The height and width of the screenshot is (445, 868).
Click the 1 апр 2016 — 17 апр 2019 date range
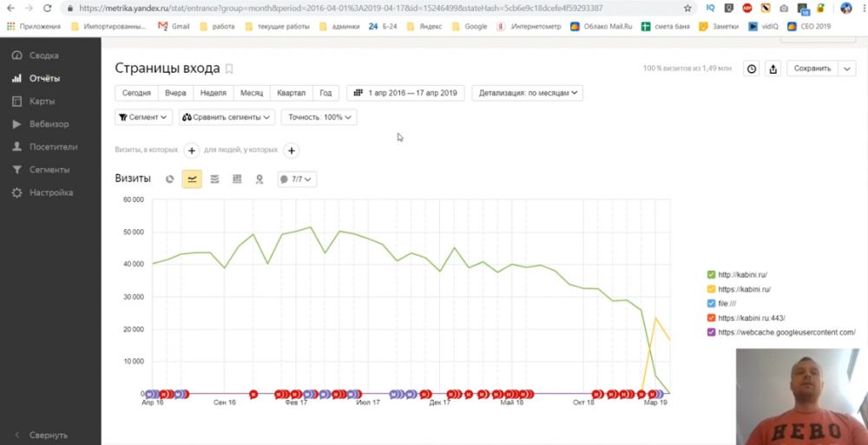tap(405, 93)
